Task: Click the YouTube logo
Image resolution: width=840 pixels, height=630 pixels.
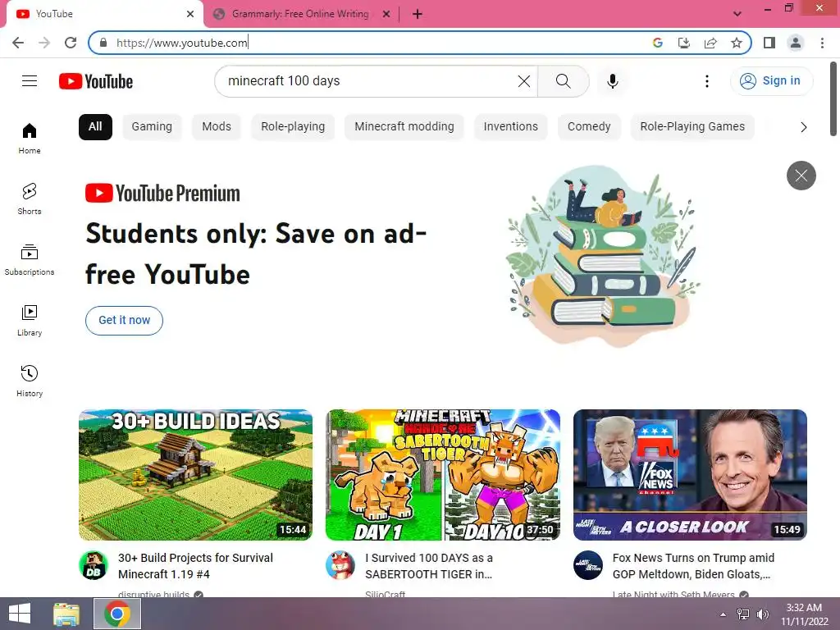Action: coord(96,81)
